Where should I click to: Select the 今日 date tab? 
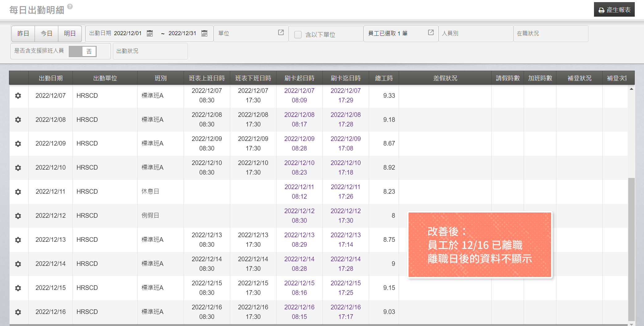pyautogui.click(x=47, y=34)
